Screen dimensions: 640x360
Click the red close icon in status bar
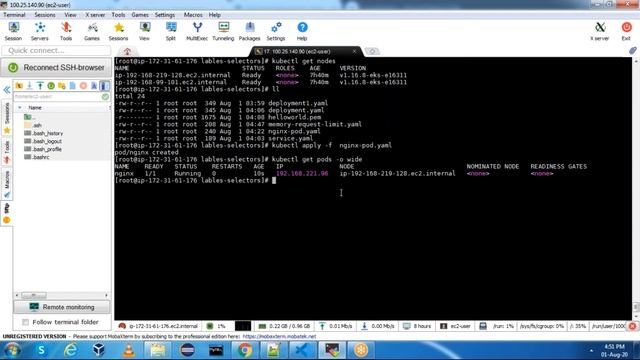tap(633, 326)
